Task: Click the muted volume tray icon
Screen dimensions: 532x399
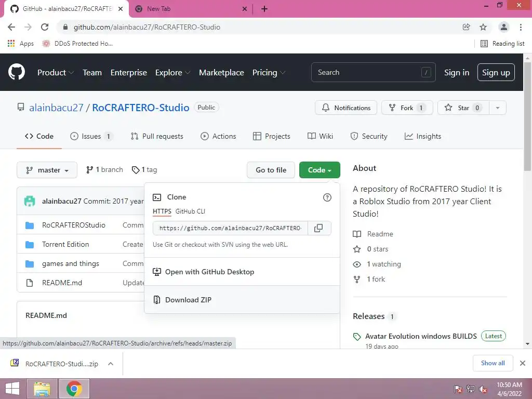Action: [483, 389]
